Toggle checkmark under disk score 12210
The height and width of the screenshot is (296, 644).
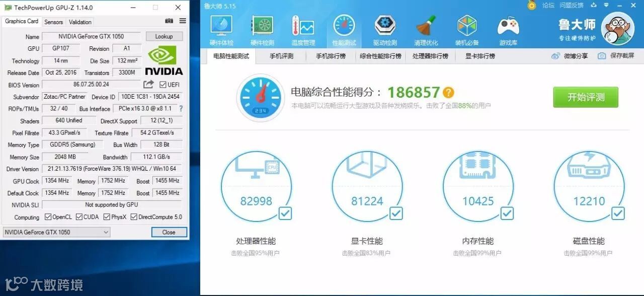(x=618, y=213)
